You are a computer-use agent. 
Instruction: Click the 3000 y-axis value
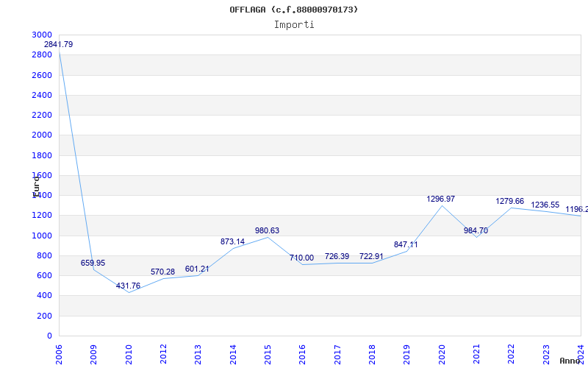42,35
